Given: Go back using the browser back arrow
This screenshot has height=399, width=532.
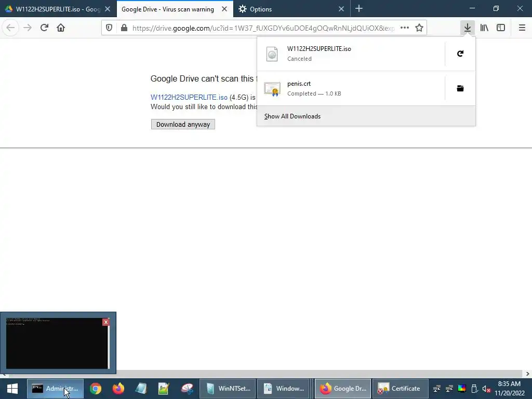Looking at the screenshot, I should pos(10,28).
